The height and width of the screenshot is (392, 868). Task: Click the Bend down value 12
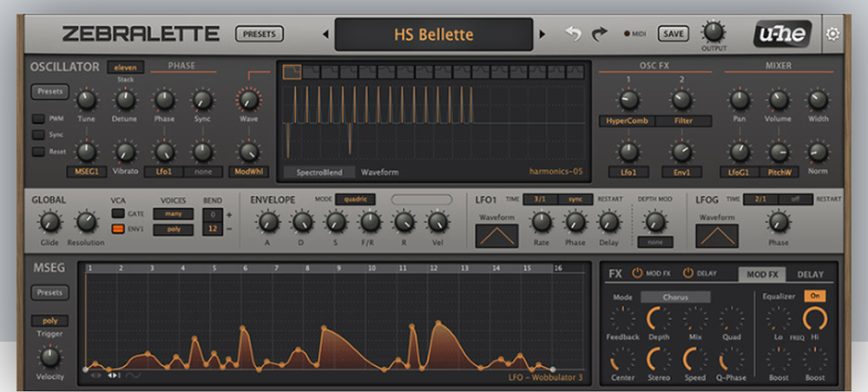pos(213,228)
